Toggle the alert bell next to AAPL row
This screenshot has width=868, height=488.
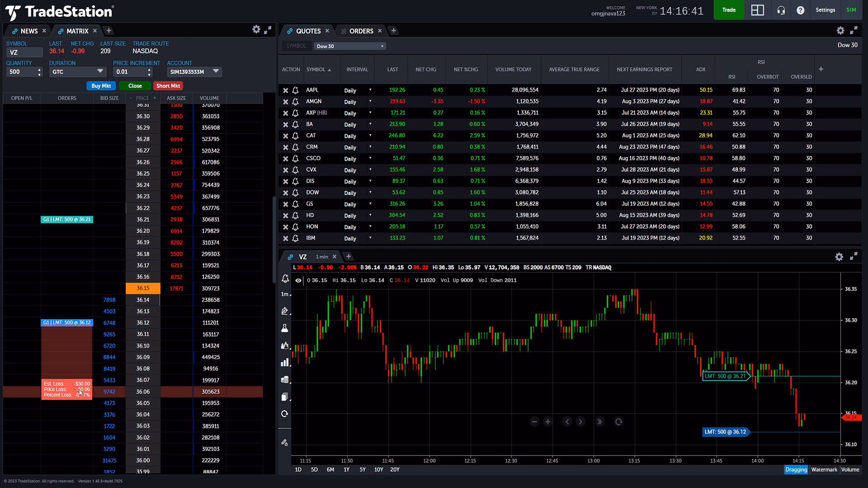click(x=296, y=90)
